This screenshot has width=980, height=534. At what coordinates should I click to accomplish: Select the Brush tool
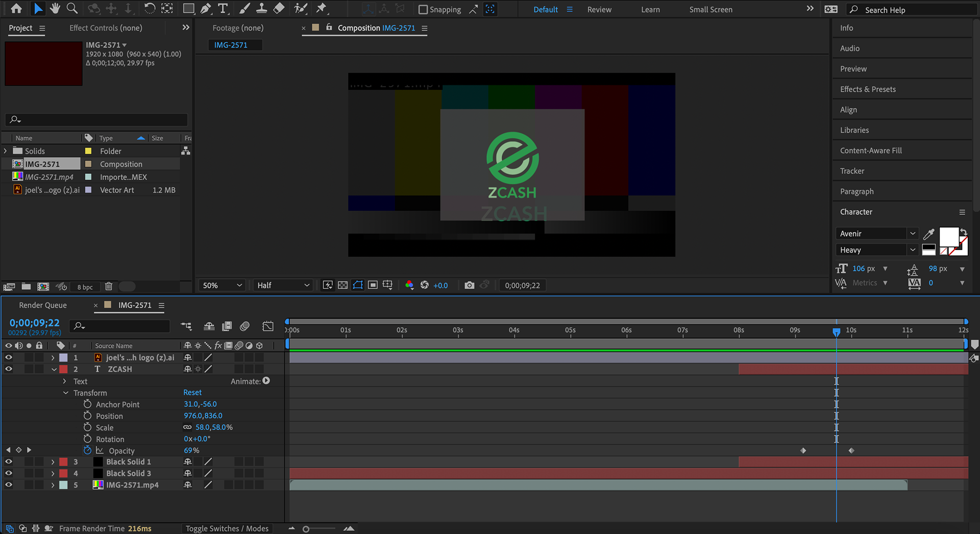click(245, 9)
